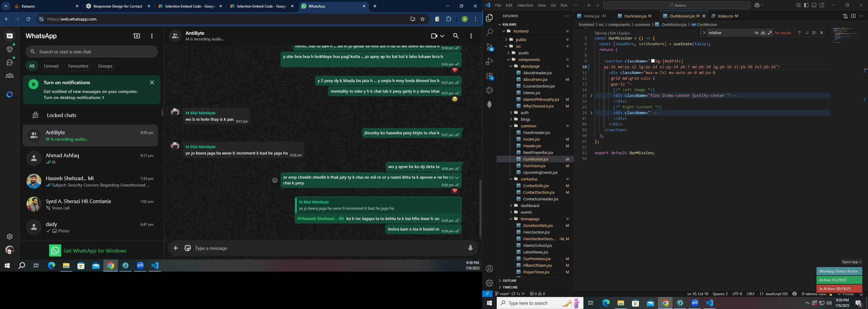The height and width of the screenshot is (309, 868).
Task: Split the VS Code editor right
Action: coord(853,16)
